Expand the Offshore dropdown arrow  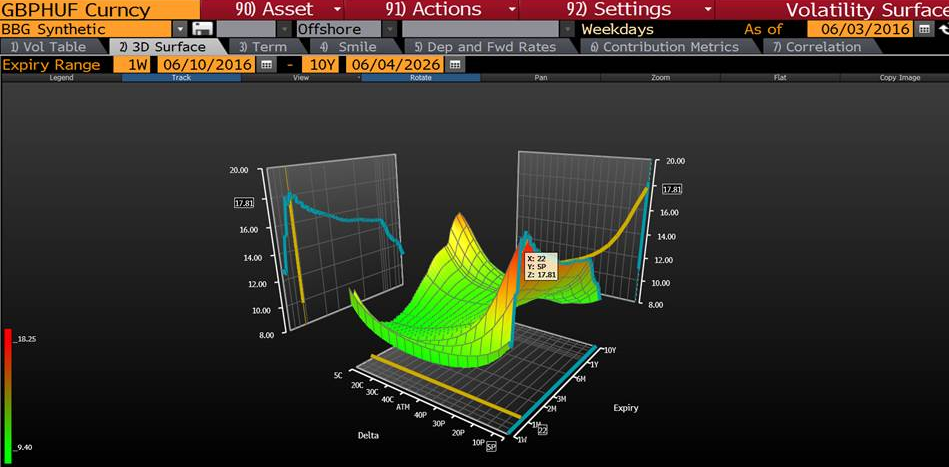390,29
